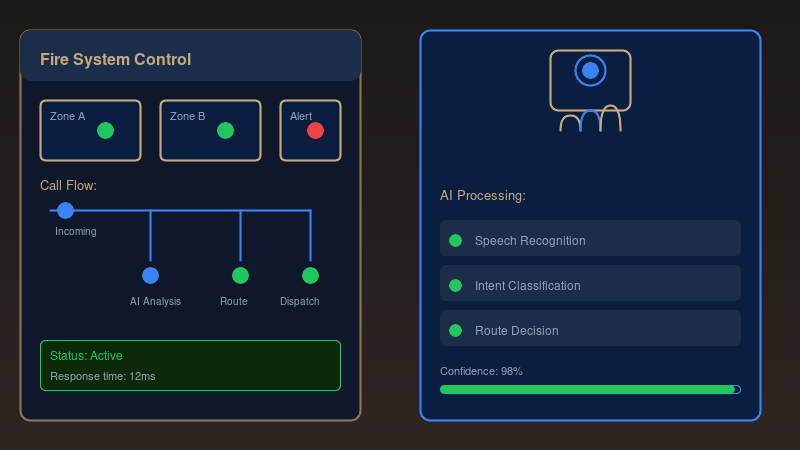Screen dimensions: 800x450
Task: Select the blue AI Analysis node
Action: tap(150, 275)
